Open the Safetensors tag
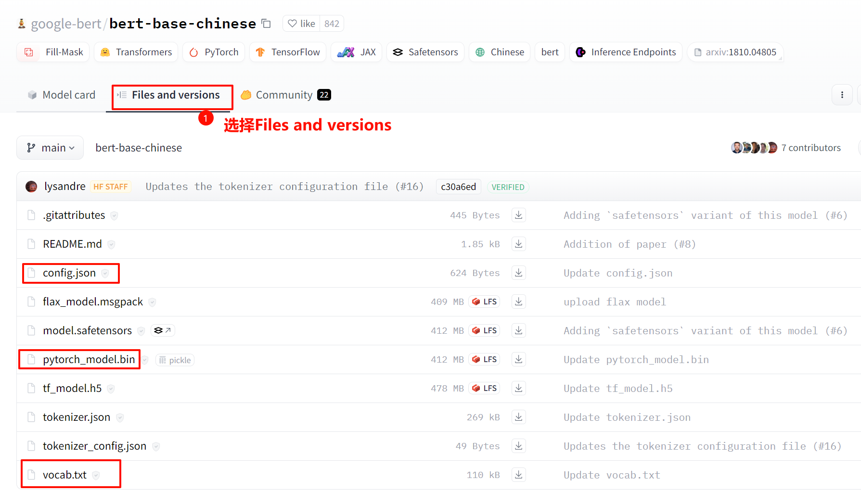Screen dimensions: 861x504 [x=425, y=52]
